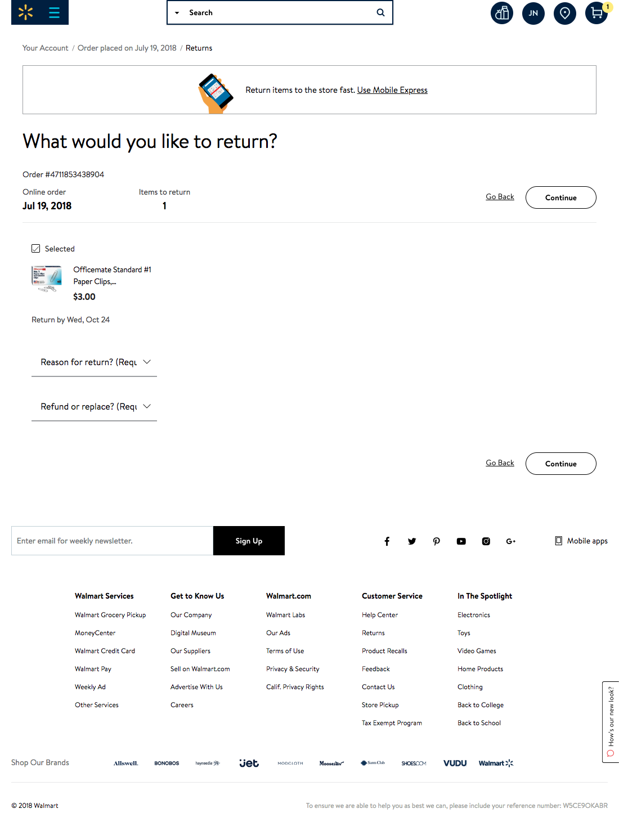The height and width of the screenshot is (840, 619).
Task: Open the JN account icon
Action: click(x=533, y=13)
